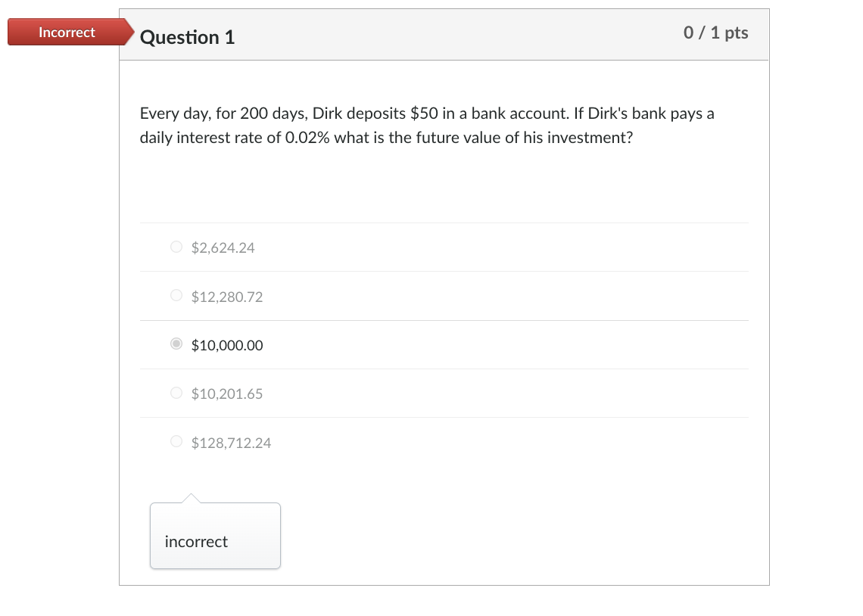Click the tooltip's pointer triangle
The width and height of the screenshot is (863, 616).
[x=192, y=499]
